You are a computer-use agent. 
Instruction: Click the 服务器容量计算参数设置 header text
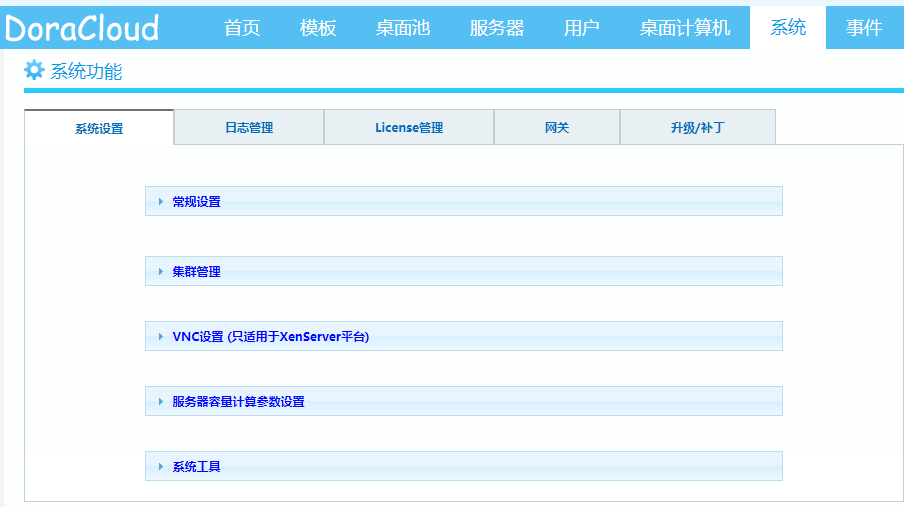(239, 401)
